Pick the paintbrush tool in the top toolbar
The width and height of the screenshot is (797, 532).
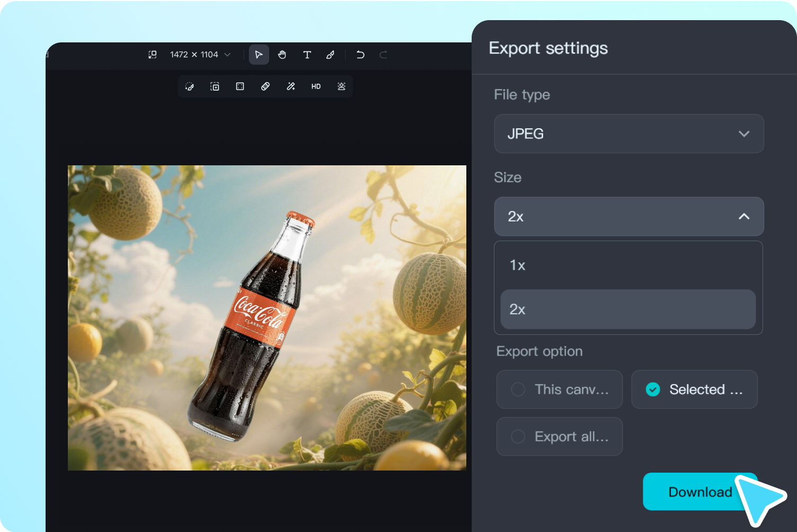coord(330,55)
